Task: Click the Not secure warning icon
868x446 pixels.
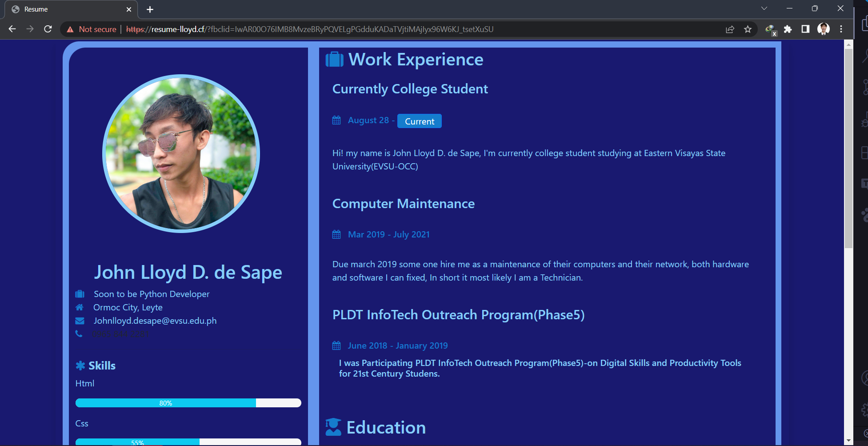Action: pyautogui.click(x=70, y=29)
